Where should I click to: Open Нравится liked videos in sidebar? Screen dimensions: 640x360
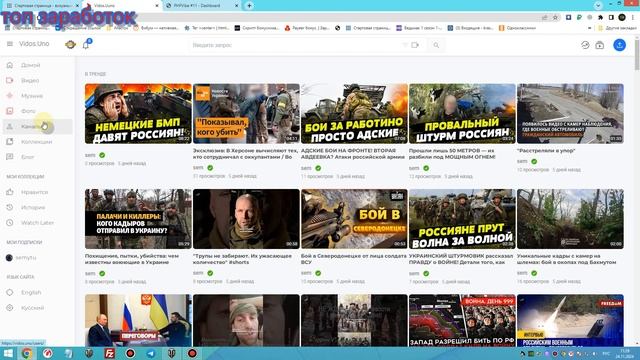point(38,192)
